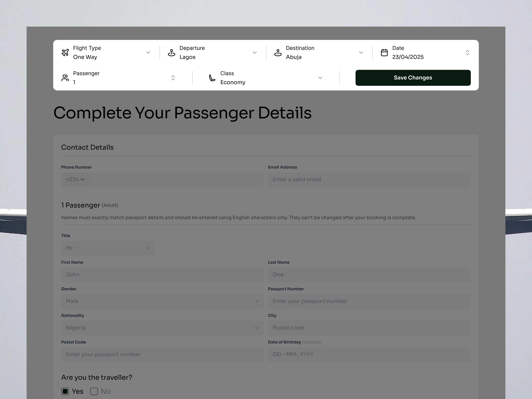Check the No traveller checkbox

pos(94,391)
